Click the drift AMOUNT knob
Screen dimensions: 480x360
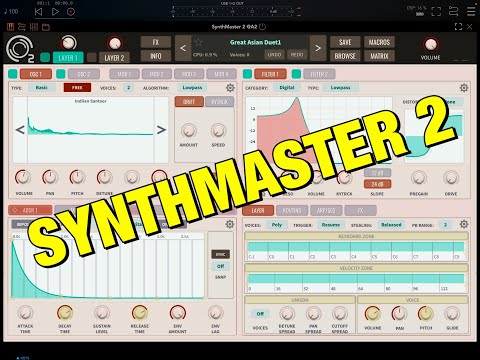point(189,131)
